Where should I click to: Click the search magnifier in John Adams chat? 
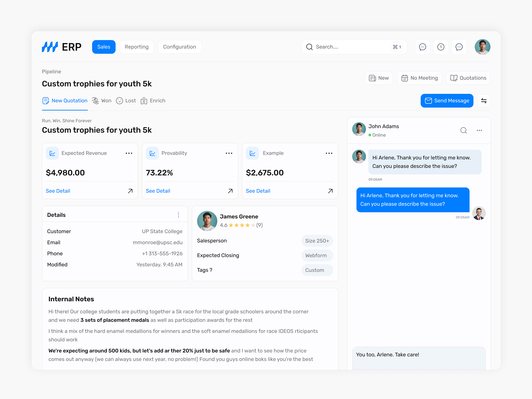464,130
